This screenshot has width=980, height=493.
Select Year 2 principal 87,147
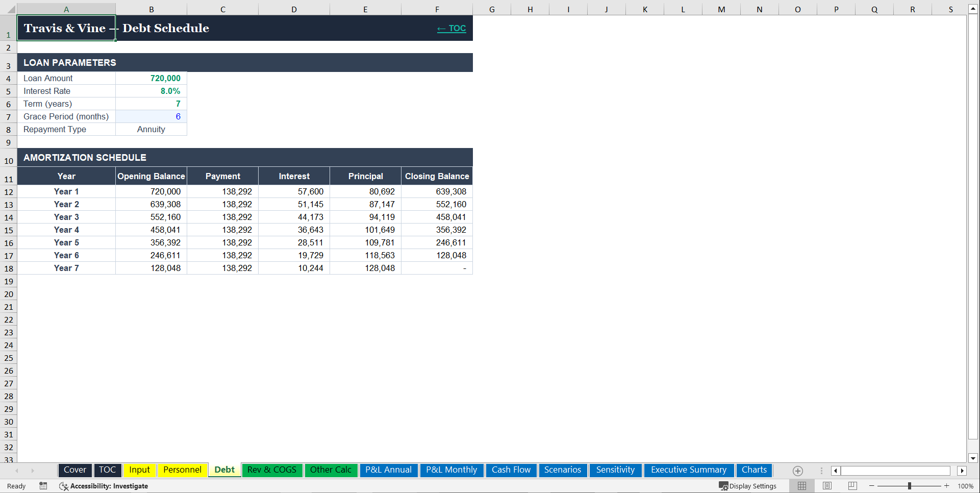pos(366,204)
